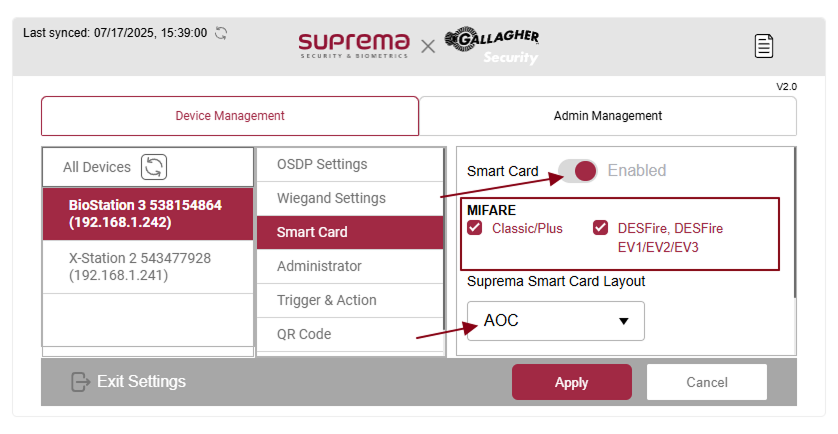Screen dimensions: 838x434
Task: Open the Suprema Smart Card Layout dropdown
Action: coord(555,321)
